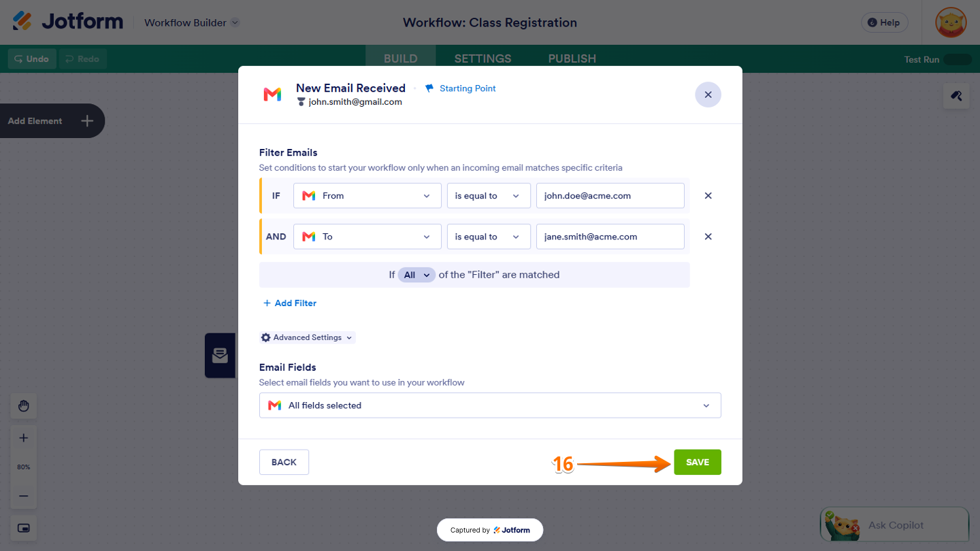Switch to the SETTINGS tab
The image size is (980, 551).
[483, 59]
